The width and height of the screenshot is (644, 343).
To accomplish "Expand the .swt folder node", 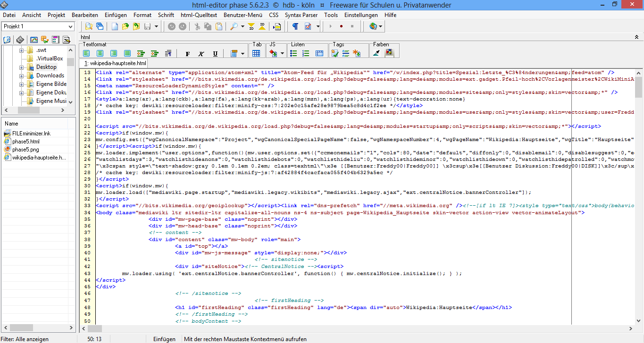I will click(x=22, y=50).
